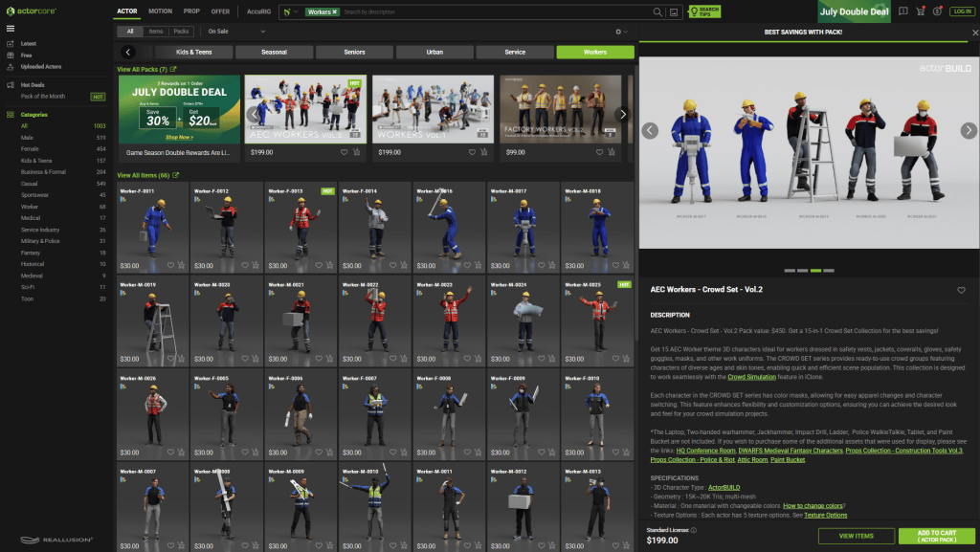This screenshot has width=980, height=552.
Task: Select the Urban category tag
Action: (x=434, y=53)
